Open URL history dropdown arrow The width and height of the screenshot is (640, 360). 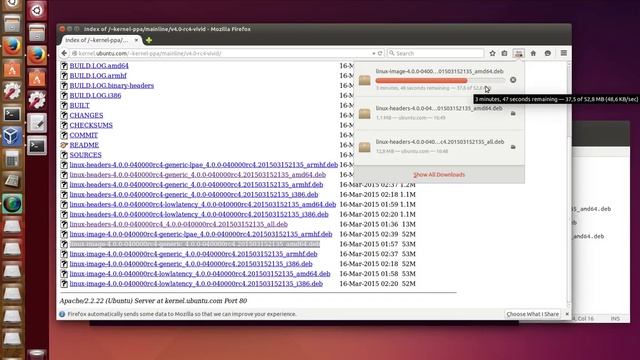(373, 53)
